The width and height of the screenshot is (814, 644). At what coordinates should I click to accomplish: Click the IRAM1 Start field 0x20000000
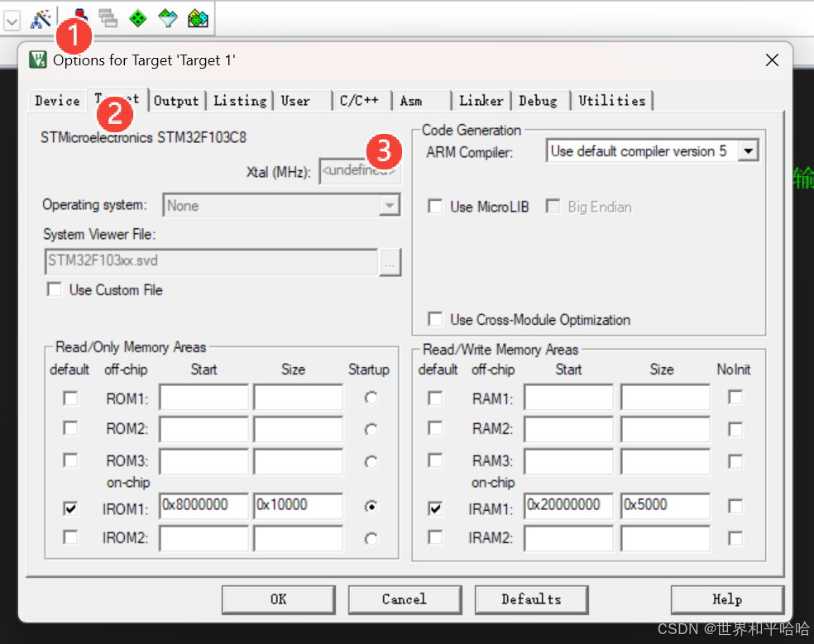click(x=569, y=505)
